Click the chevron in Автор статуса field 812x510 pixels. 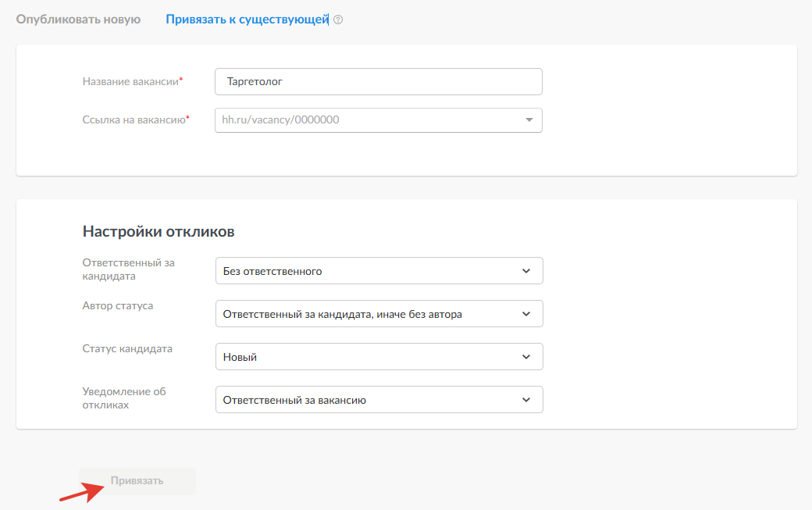pos(526,314)
